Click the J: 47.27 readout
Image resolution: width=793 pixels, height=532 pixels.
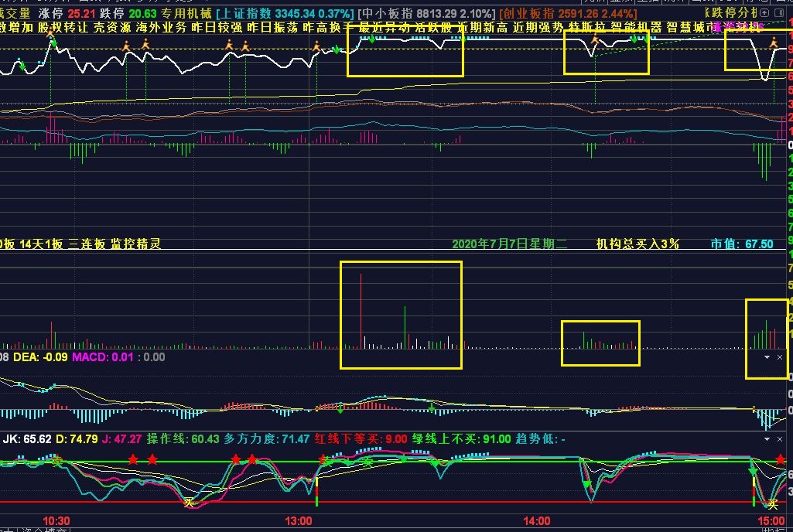pyautogui.click(x=122, y=439)
